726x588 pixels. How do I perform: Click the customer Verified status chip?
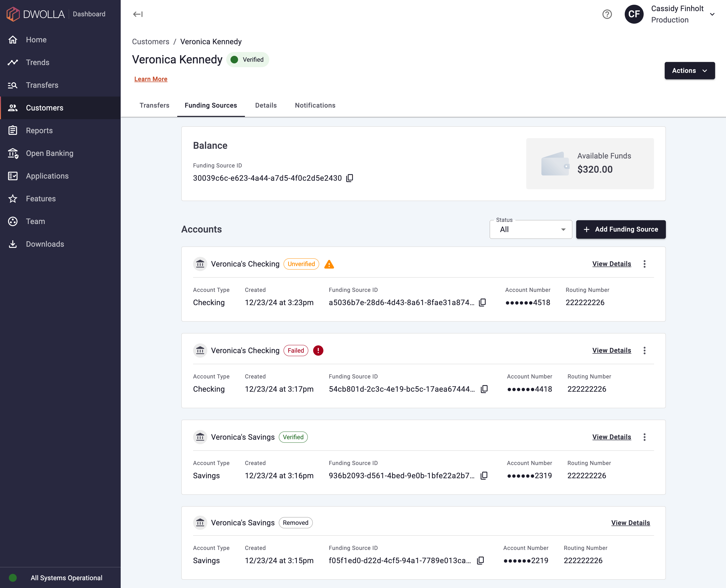tap(247, 60)
